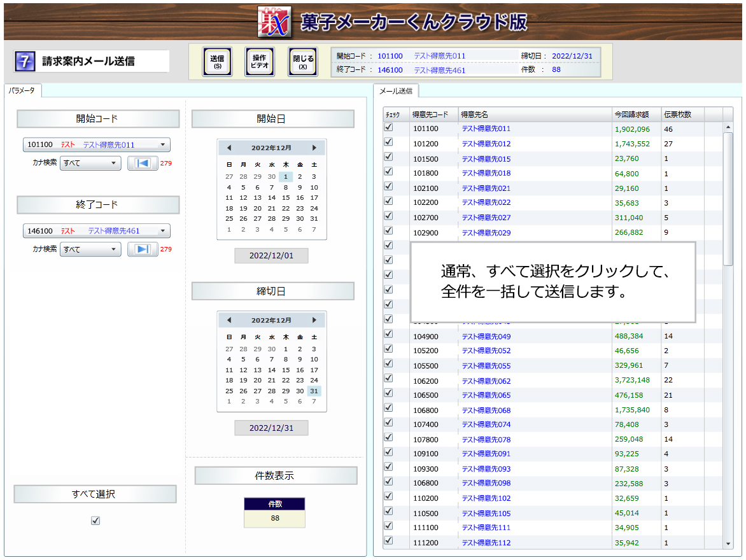Open customer link テスト得意先078
Viewport: 746px width, 560px height.
(486, 440)
